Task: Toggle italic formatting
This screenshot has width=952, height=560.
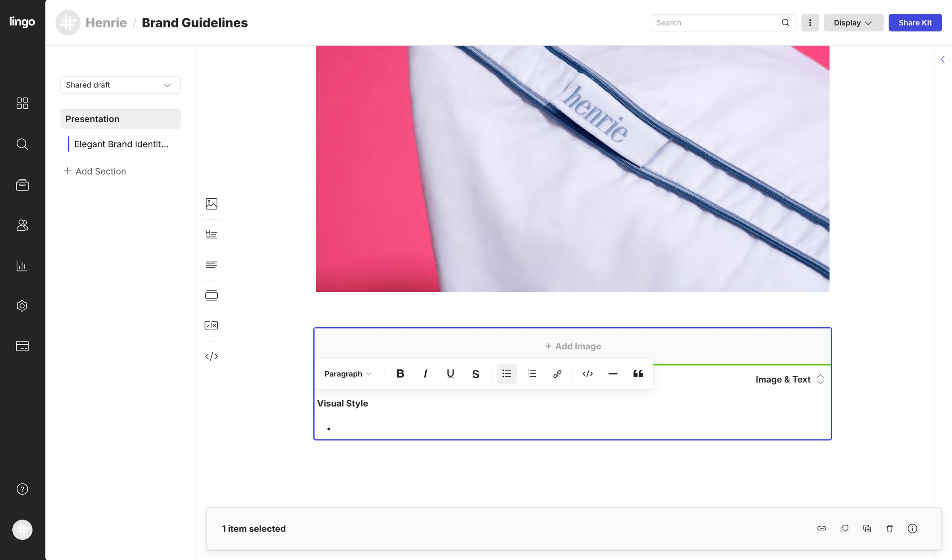Action: coord(425,374)
